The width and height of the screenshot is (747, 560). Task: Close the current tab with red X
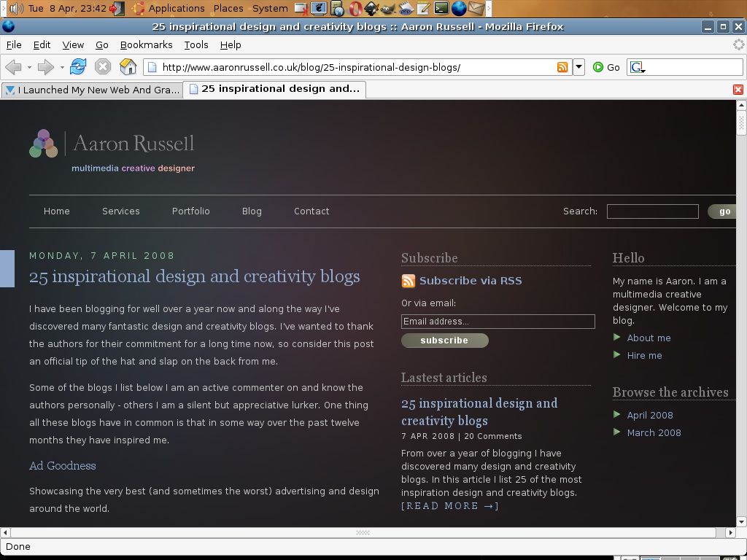[x=738, y=90]
